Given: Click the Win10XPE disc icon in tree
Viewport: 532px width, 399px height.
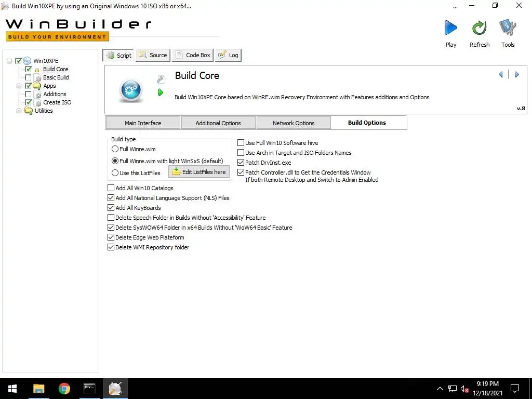Looking at the screenshot, I should click(27, 61).
